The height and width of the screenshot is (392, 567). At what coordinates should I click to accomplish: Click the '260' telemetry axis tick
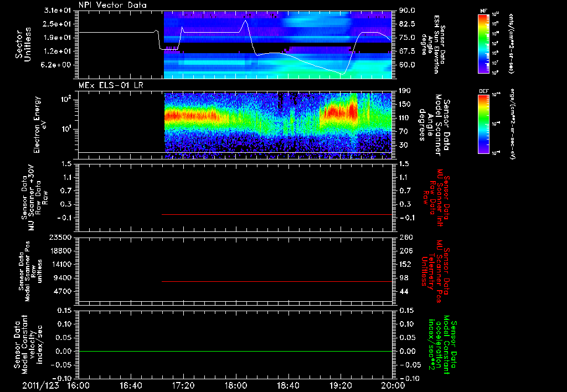[406, 238]
